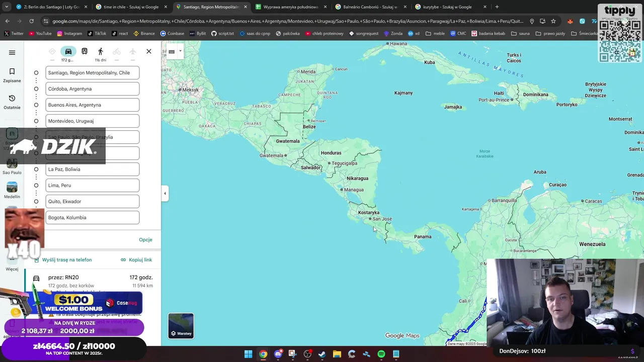
Task: Open Chrome tab search dropdown
Action: 7,7
